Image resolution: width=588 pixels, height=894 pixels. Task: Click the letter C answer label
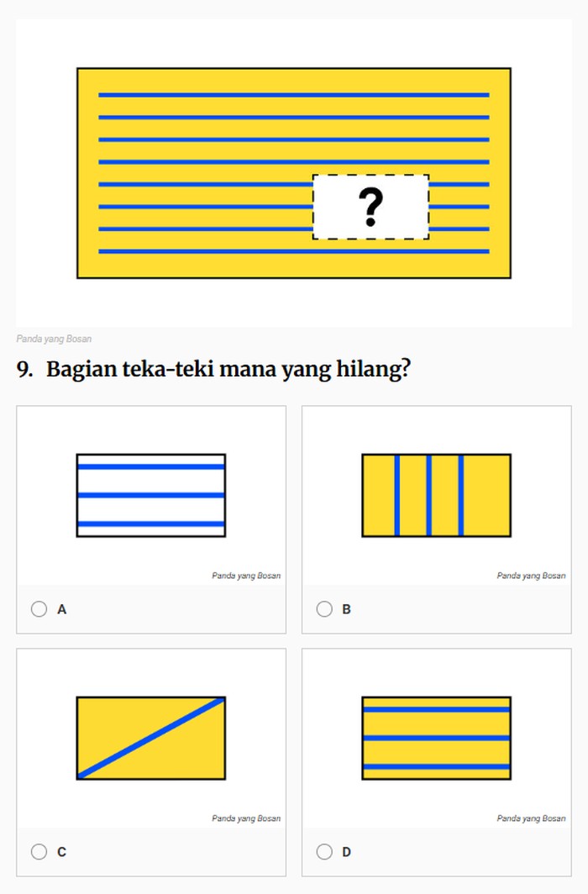click(x=61, y=852)
